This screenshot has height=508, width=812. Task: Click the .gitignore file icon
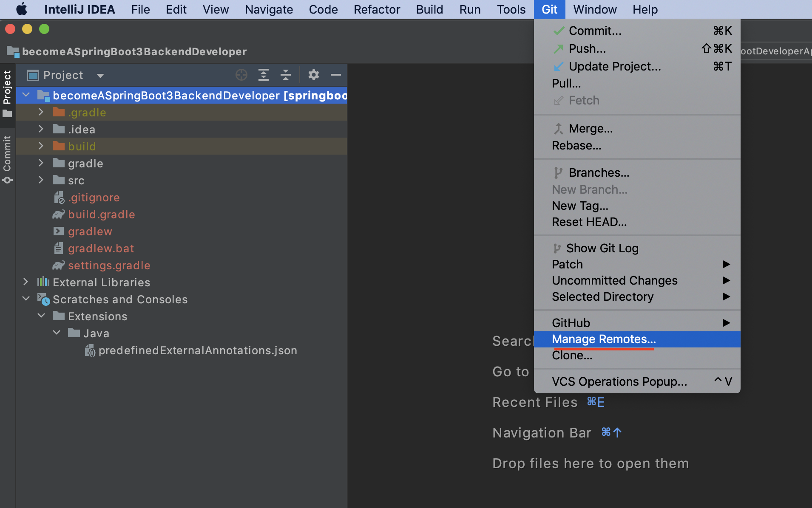(59, 198)
